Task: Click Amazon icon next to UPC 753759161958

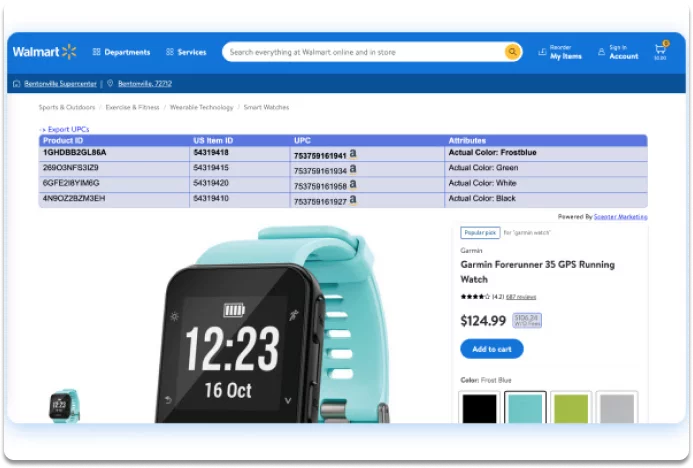Action: pos(353,184)
